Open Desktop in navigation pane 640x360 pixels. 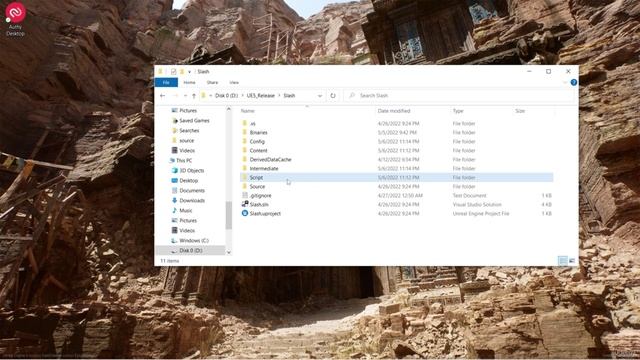[x=189, y=180]
